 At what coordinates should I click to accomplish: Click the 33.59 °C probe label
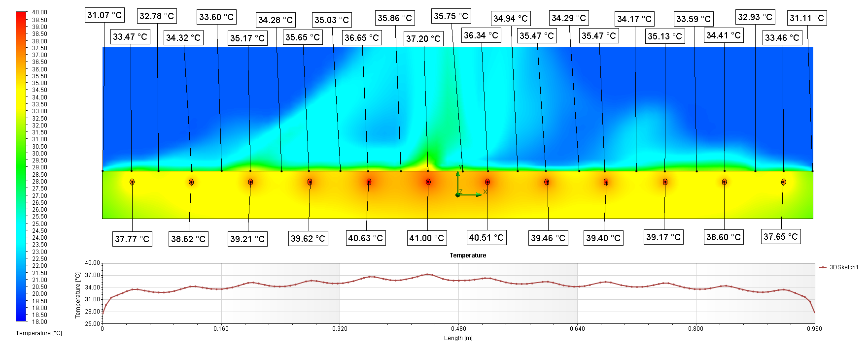694,19
